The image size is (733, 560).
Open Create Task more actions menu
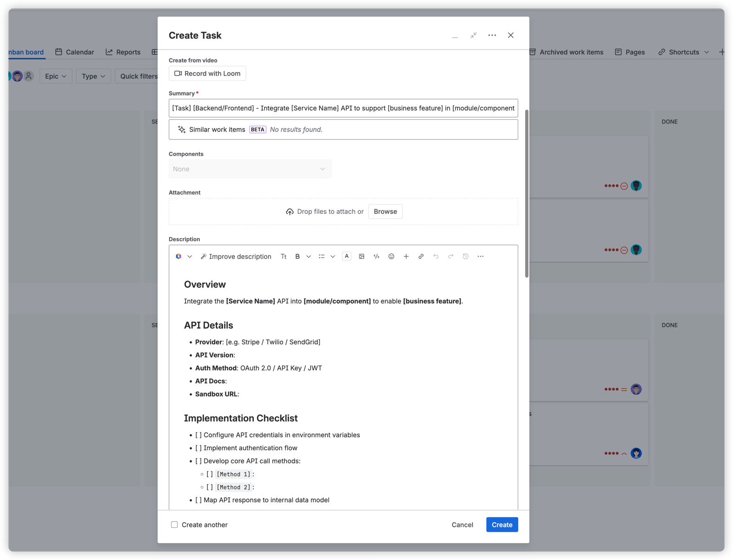(x=492, y=35)
